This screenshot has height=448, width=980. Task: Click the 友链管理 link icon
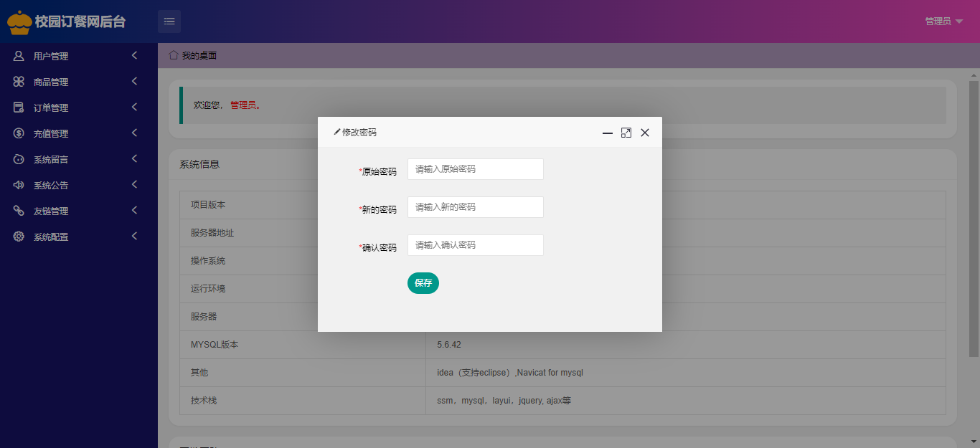[19, 211]
